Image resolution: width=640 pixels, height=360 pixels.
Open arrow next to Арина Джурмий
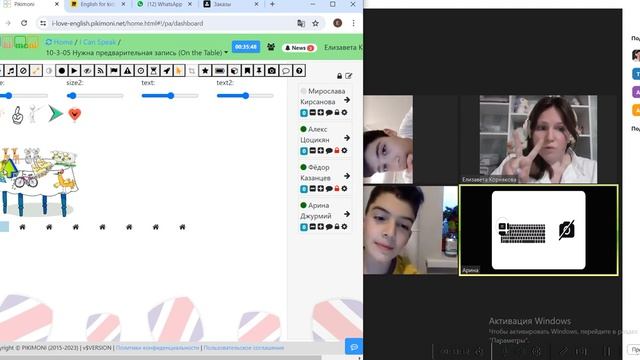coord(347,214)
